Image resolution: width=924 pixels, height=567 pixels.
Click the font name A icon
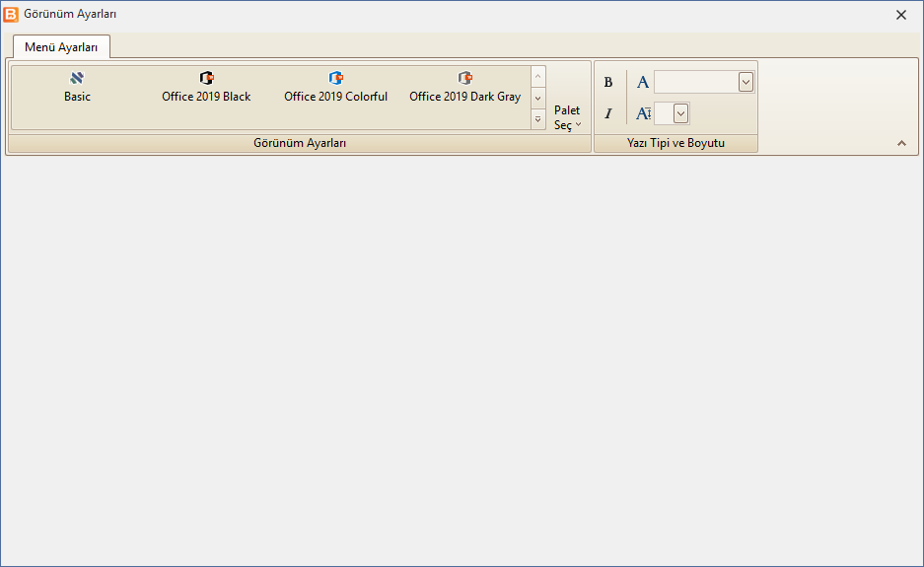click(x=643, y=82)
